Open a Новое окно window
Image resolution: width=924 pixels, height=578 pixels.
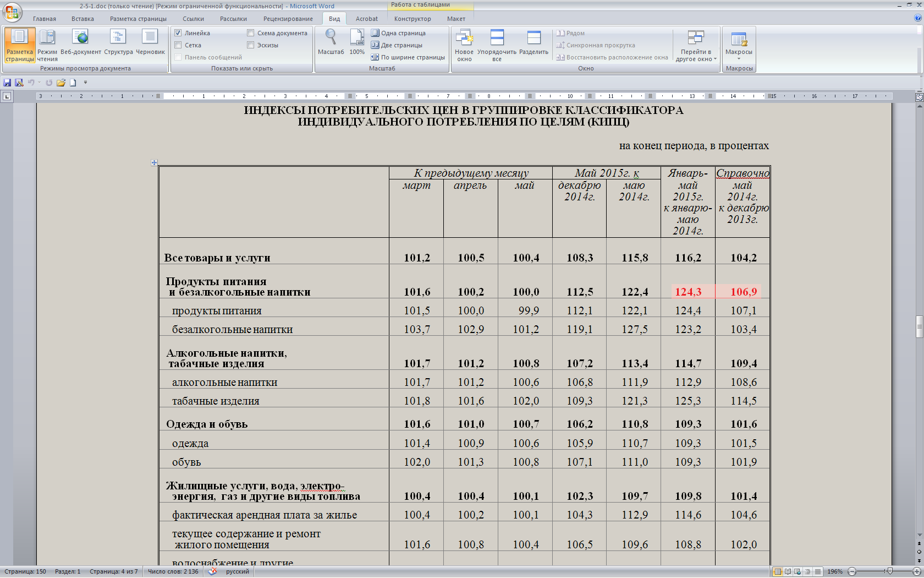(x=464, y=42)
